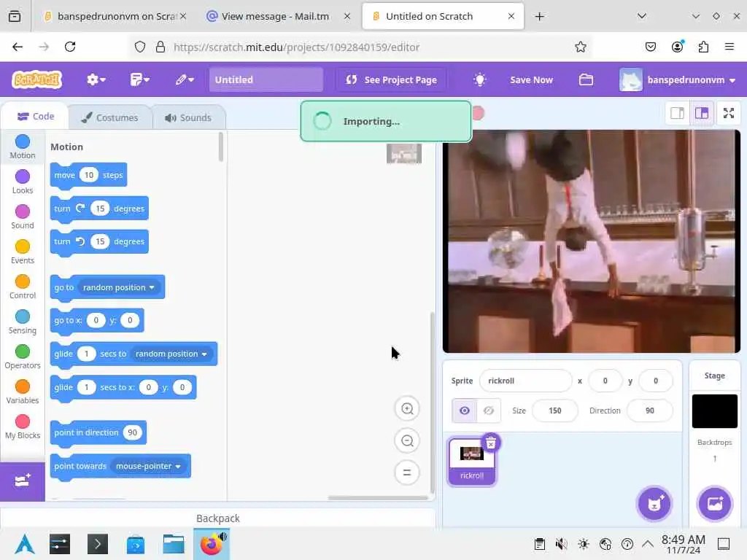Zoom in the code workspace
The width and height of the screenshot is (747, 560).
407,409
